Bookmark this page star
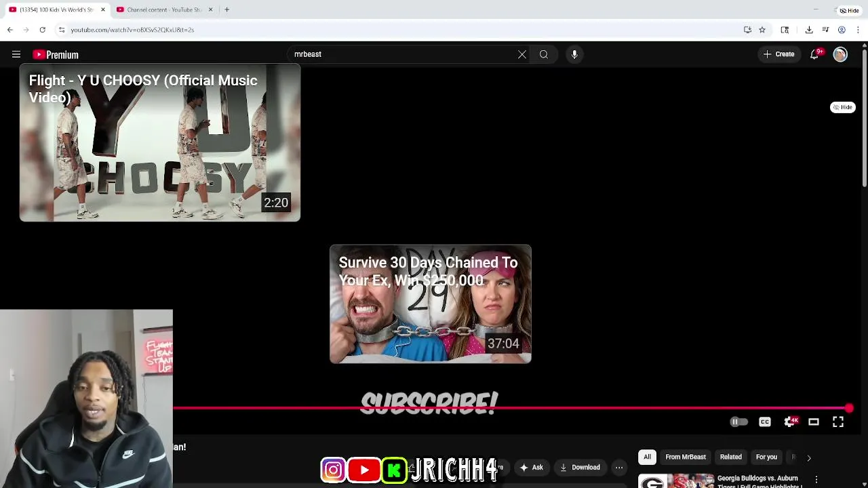This screenshot has height=488, width=868. [x=762, y=30]
